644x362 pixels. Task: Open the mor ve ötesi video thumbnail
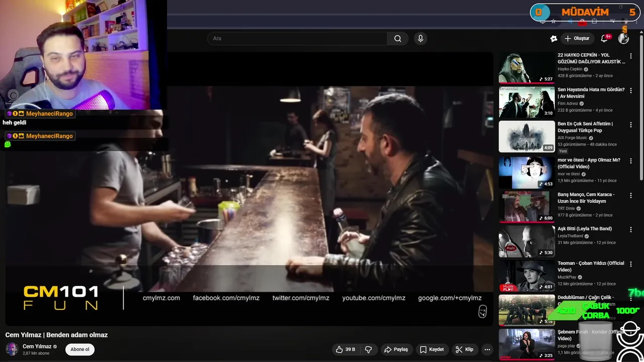(527, 172)
